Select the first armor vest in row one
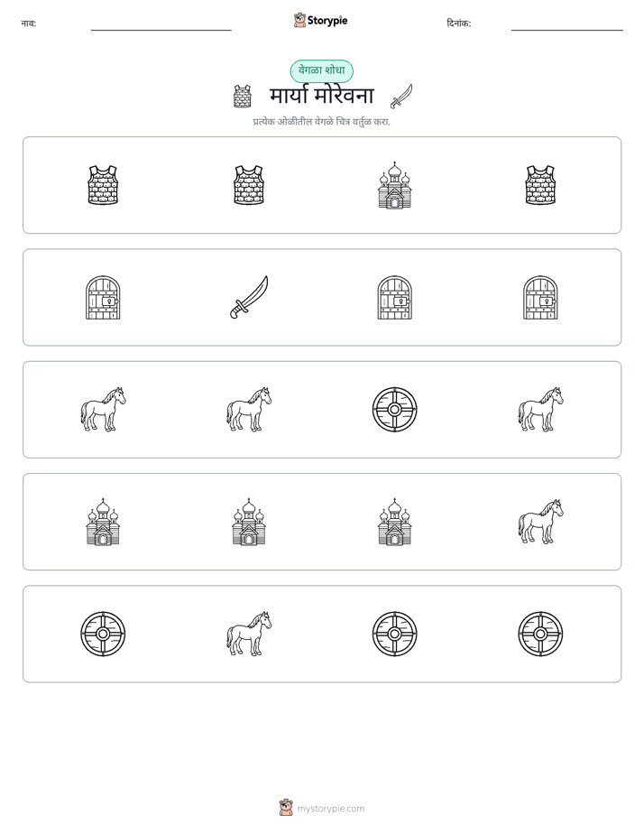The width and height of the screenshot is (644, 834). click(x=103, y=184)
